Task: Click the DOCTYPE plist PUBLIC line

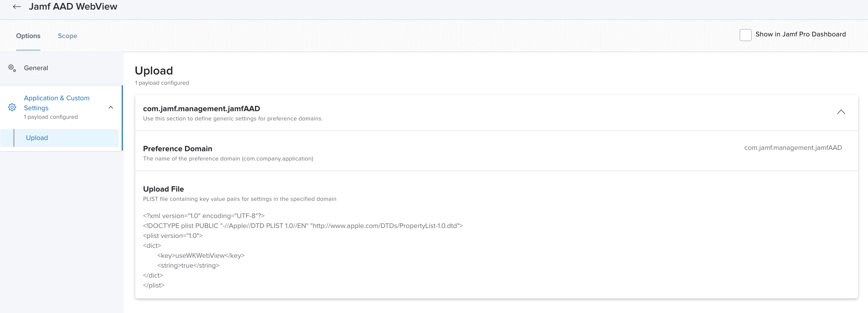Action: 303,226
